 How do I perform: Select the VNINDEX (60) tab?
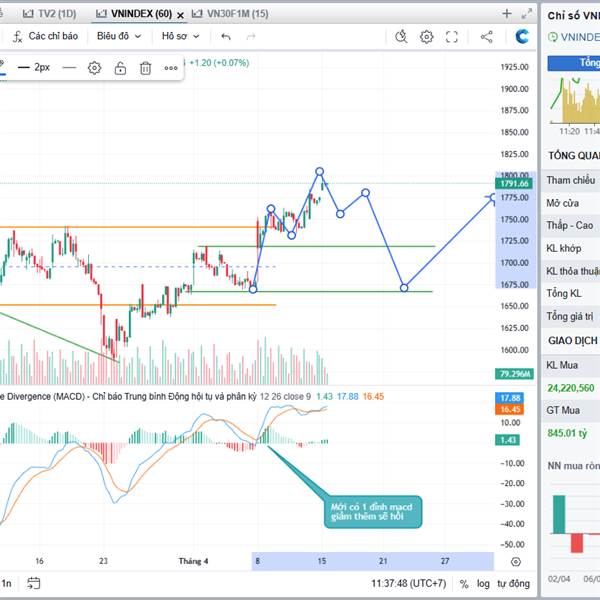point(134,14)
